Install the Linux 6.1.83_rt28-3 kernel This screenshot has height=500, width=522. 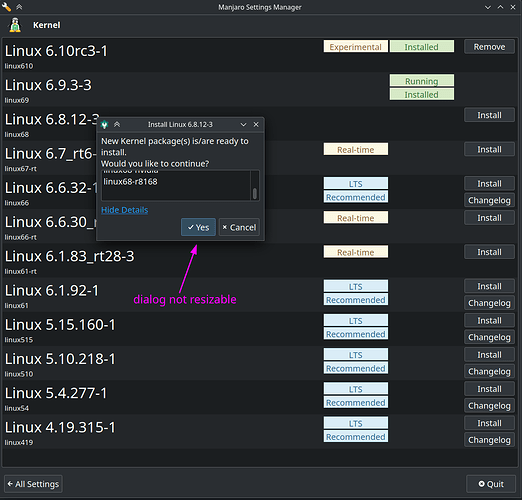click(489, 252)
